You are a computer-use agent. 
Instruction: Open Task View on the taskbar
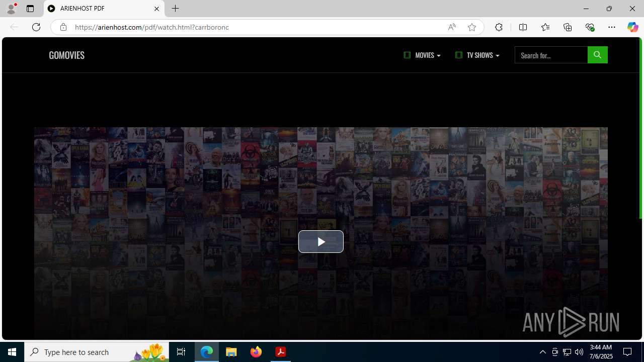[x=181, y=352]
